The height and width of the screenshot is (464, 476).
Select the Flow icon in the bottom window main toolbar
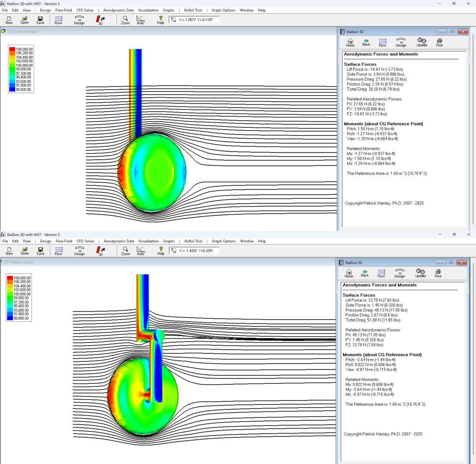pos(59,251)
